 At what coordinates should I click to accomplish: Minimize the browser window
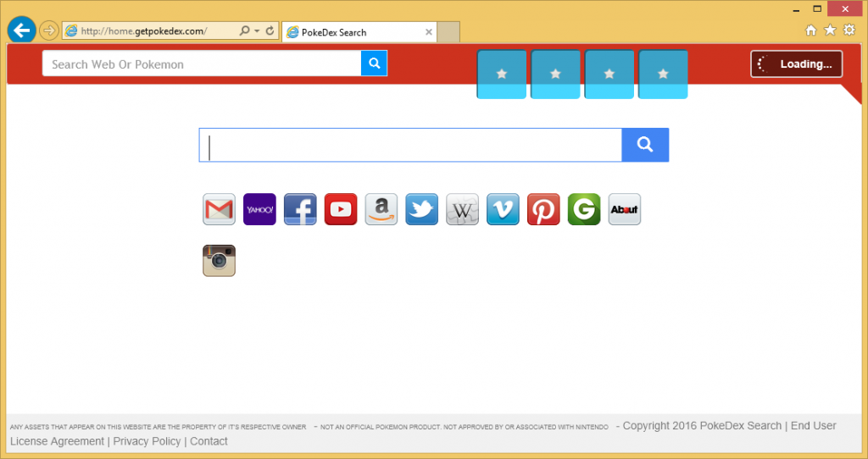pos(796,9)
